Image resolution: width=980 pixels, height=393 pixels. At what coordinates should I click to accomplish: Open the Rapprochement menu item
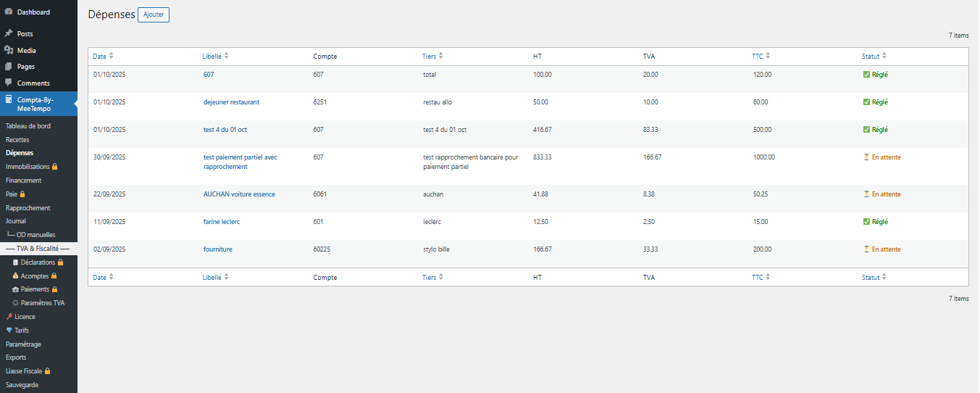[28, 208]
